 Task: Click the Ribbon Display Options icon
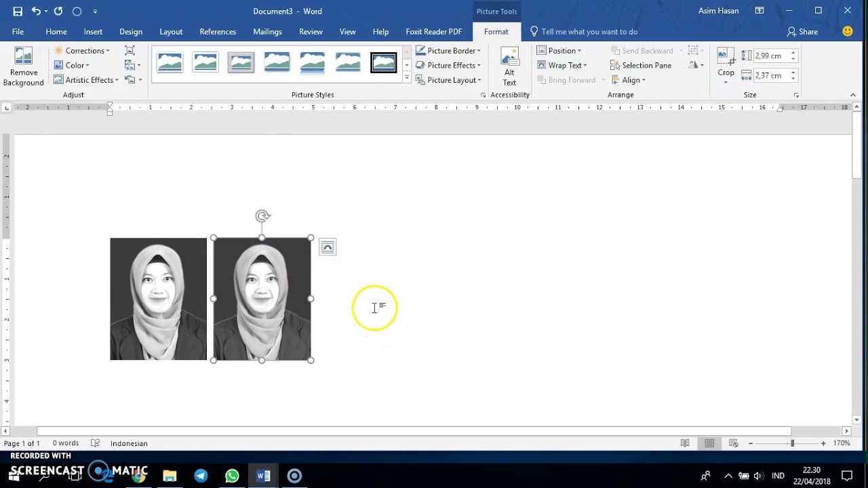click(x=759, y=11)
